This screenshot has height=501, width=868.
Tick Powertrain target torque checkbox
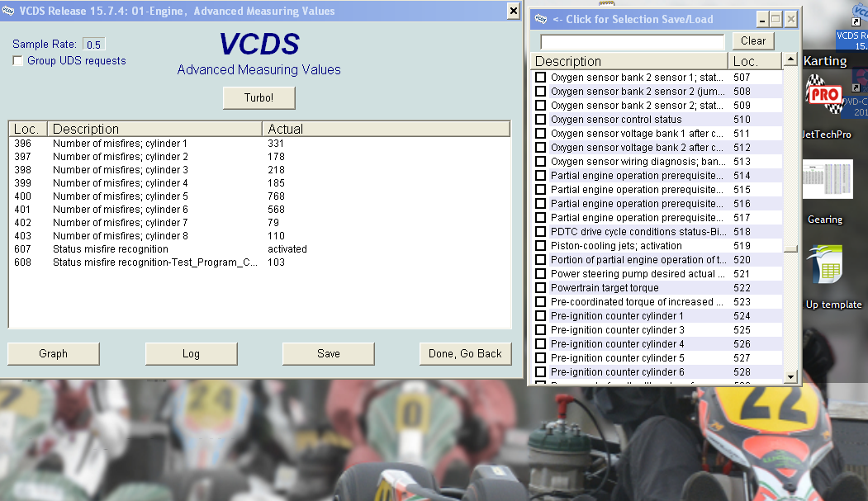tap(541, 288)
